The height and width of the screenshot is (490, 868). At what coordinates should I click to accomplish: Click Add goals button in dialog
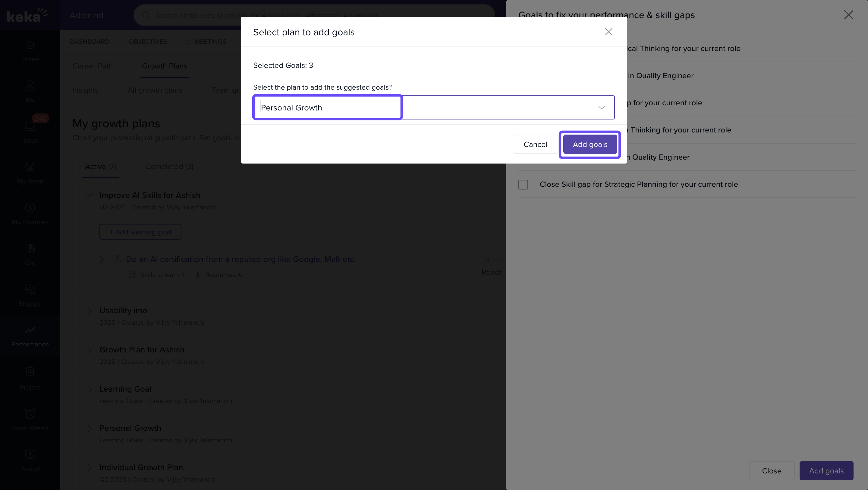point(590,144)
